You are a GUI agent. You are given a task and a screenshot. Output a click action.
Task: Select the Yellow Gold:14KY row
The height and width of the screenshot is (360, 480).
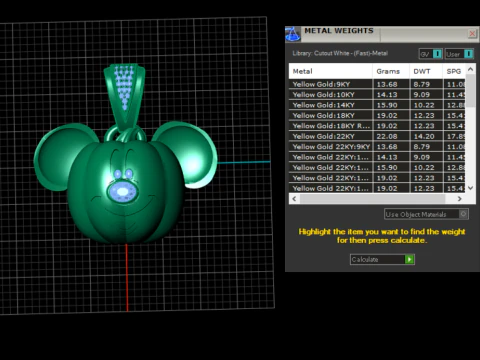click(x=377, y=105)
